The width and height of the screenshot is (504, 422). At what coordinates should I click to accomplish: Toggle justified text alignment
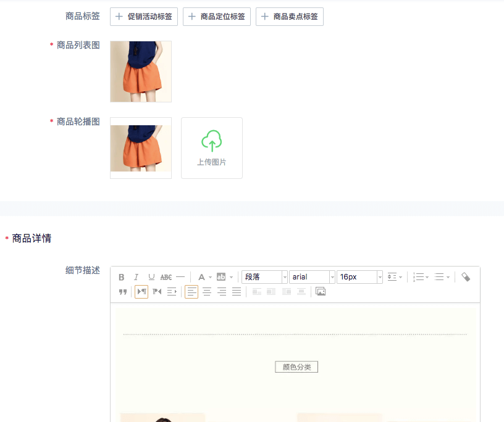[237, 292]
